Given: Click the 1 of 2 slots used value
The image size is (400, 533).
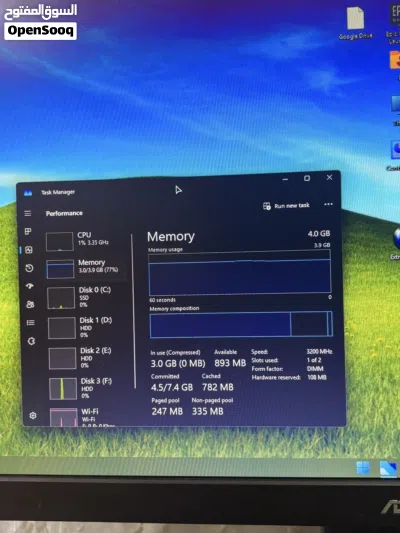Looking at the screenshot, I should [x=314, y=360].
